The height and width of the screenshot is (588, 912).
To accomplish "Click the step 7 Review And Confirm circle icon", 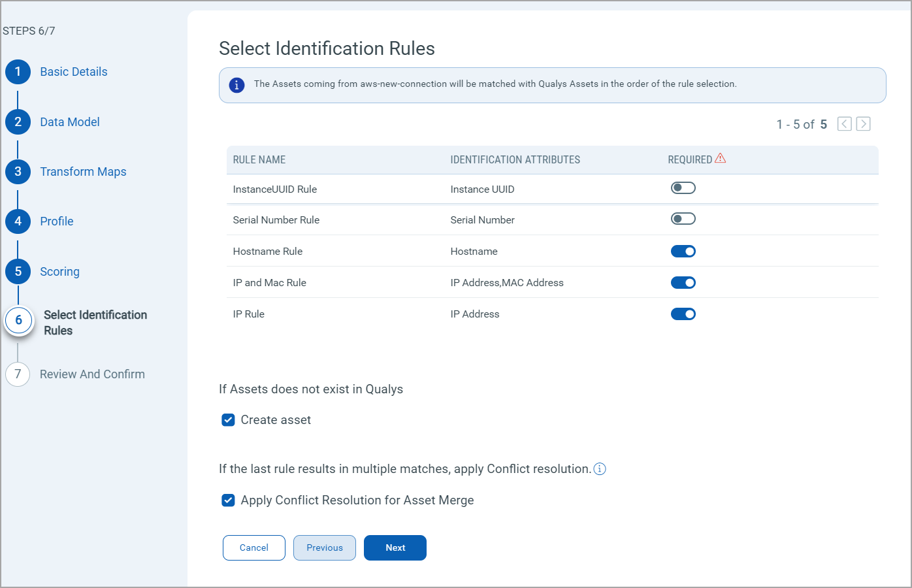I will click(x=18, y=374).
